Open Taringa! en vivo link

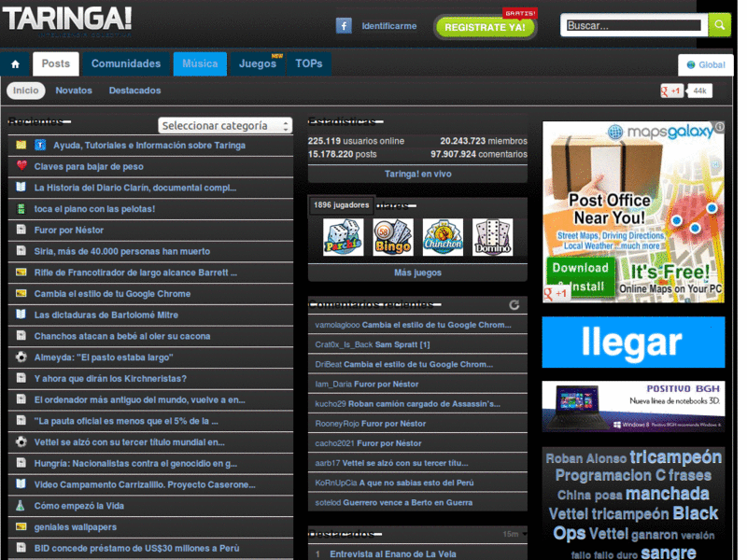(x=417, y=174)
